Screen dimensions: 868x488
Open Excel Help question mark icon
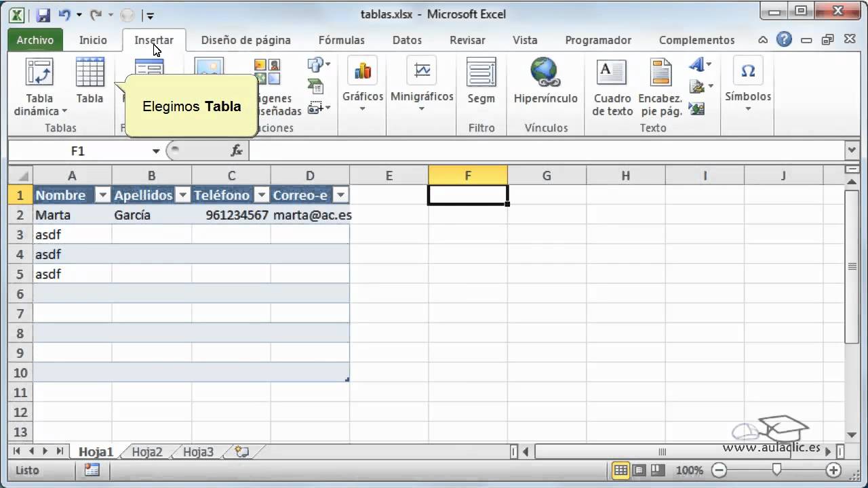pos(784,39)
